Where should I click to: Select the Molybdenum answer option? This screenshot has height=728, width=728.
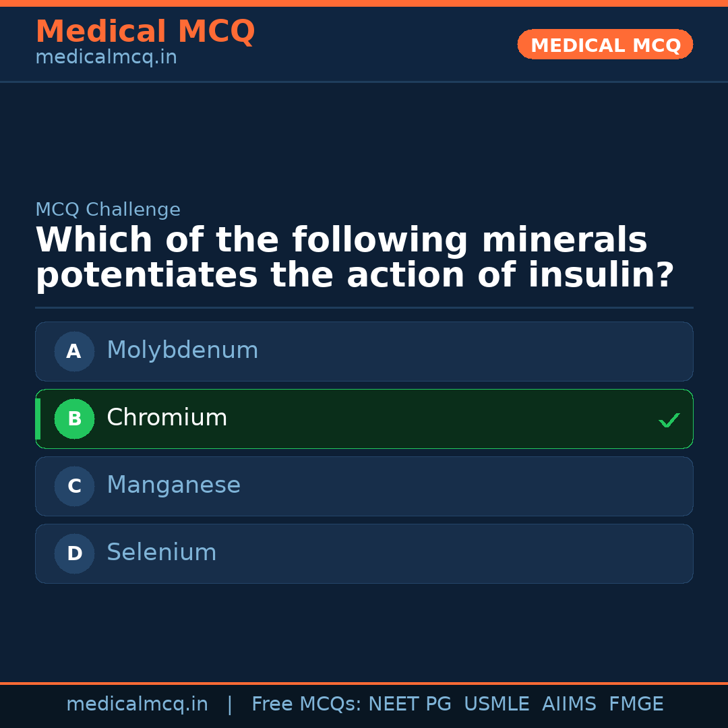click(x=183, y=351)
